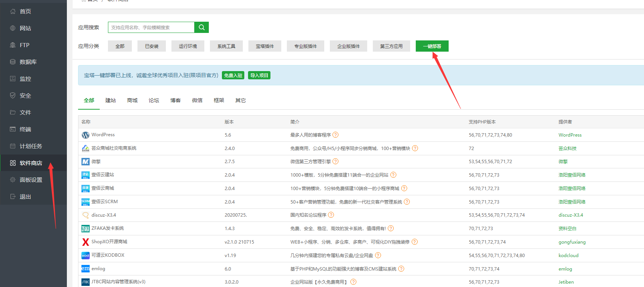Click help icon in 壹佰云SCRM description

407,202
